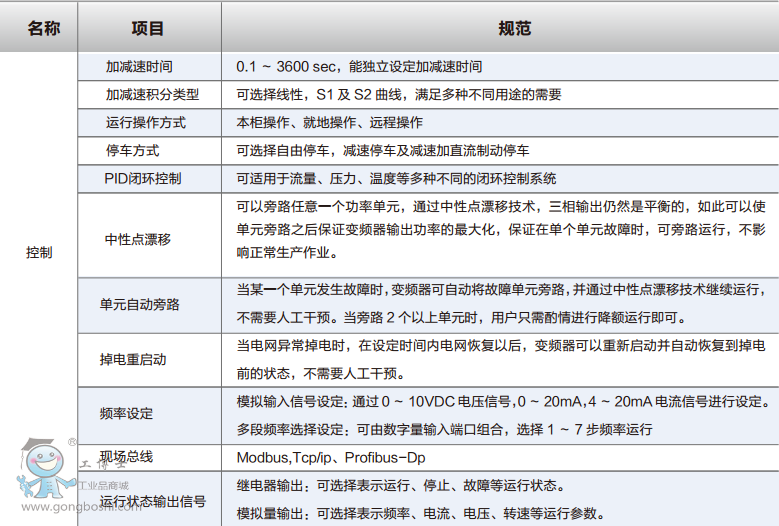
Task: Click the PID闭环控制 item cell
Action: point(143,179)
